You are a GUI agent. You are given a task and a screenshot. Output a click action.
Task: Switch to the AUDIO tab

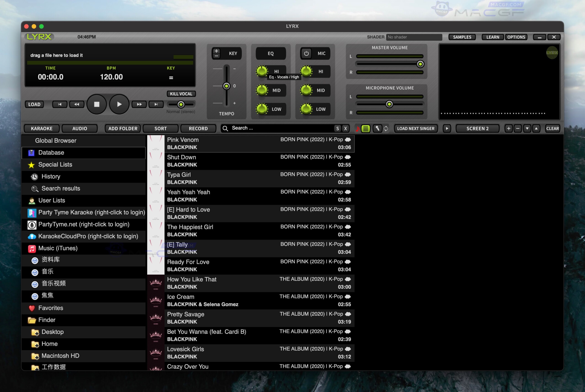(80, 128)
